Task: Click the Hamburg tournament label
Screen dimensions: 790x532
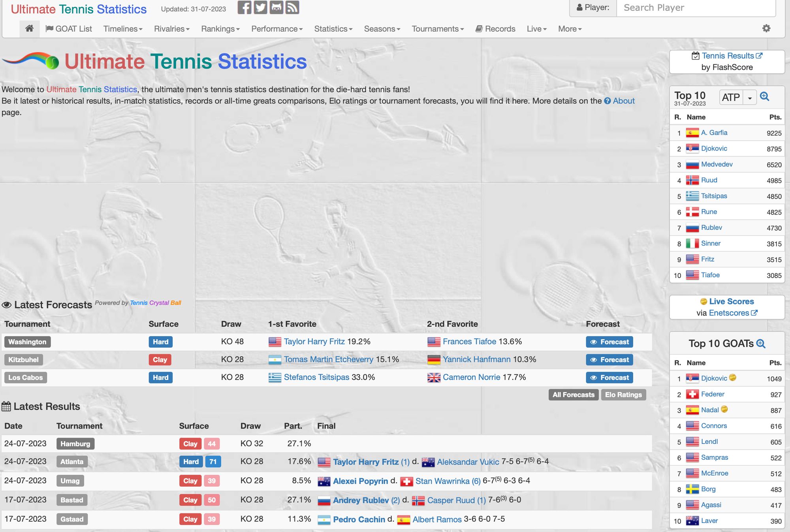Action: click(75, 444)
